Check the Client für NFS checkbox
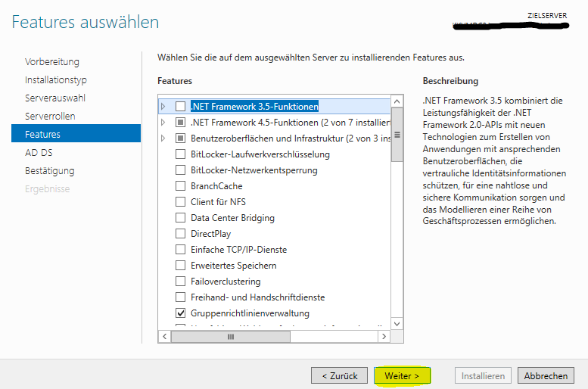This screenshot has height=389, width=588. pyautogui.click(x=180, y=202)
